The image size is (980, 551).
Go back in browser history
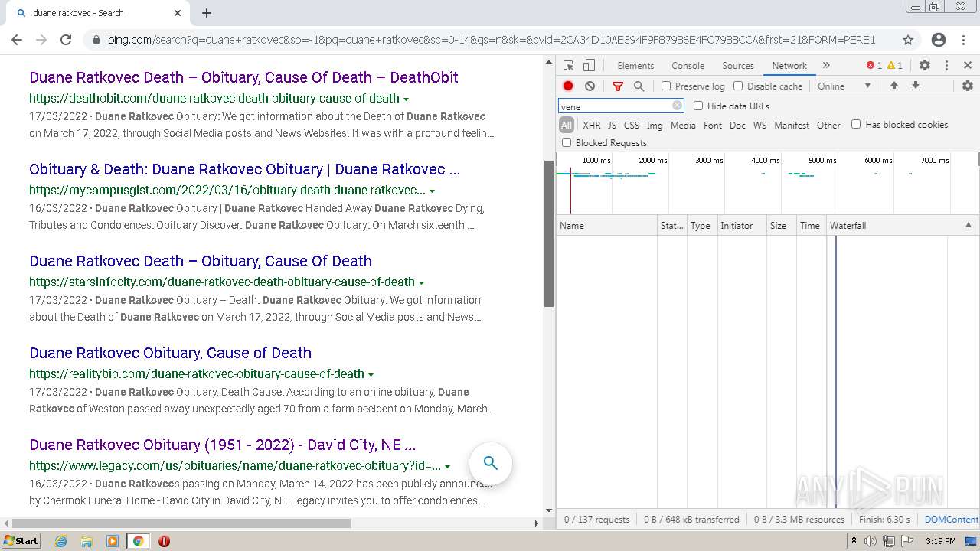tap(17, 40)
